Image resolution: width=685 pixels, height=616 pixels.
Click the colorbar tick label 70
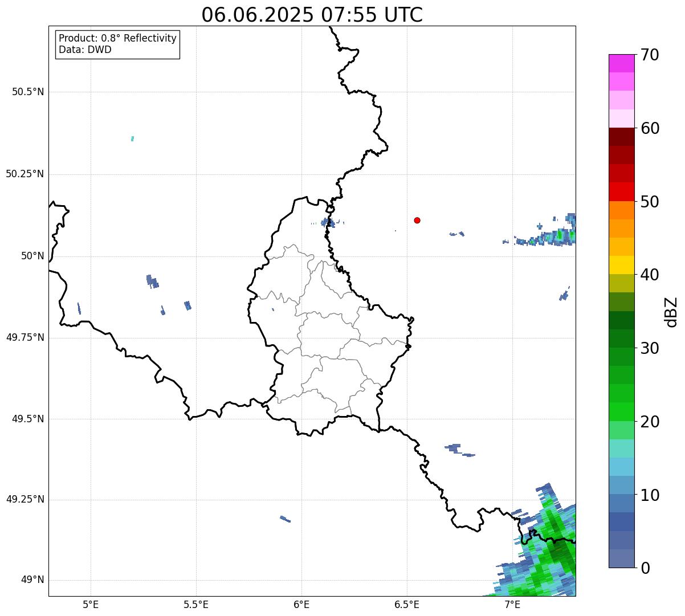click(650, 55)
